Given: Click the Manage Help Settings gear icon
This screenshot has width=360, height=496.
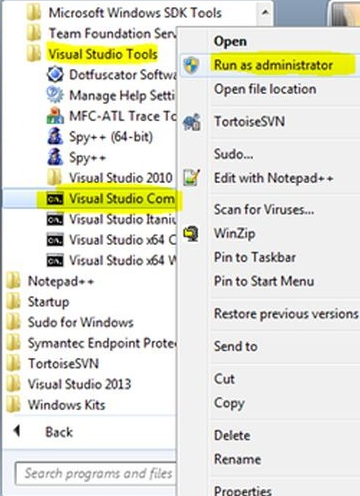Looking at the screenshot, I should coord(55,95).
